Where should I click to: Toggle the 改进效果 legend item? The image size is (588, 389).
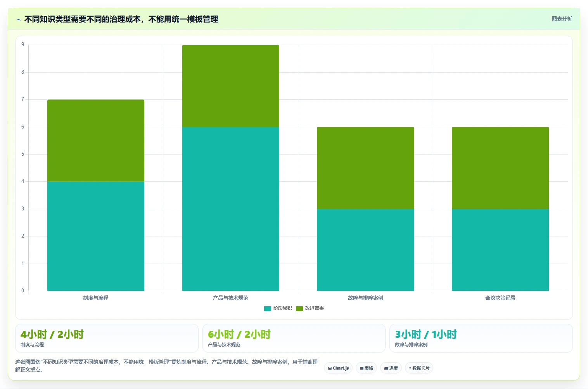point(310,308)
